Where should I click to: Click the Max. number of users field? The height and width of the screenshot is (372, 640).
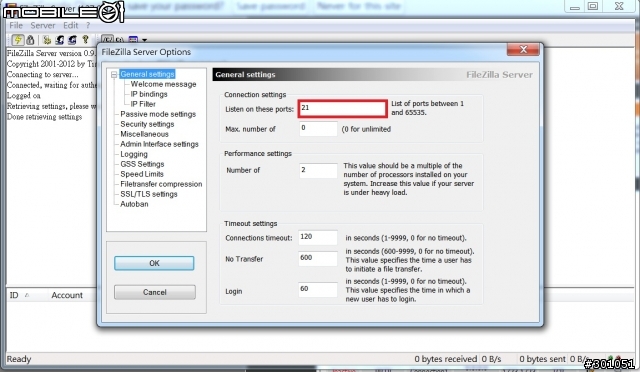[318, 129]
